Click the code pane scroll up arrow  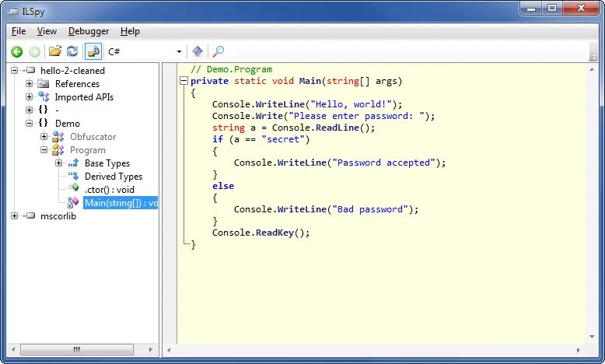(592, 69)
